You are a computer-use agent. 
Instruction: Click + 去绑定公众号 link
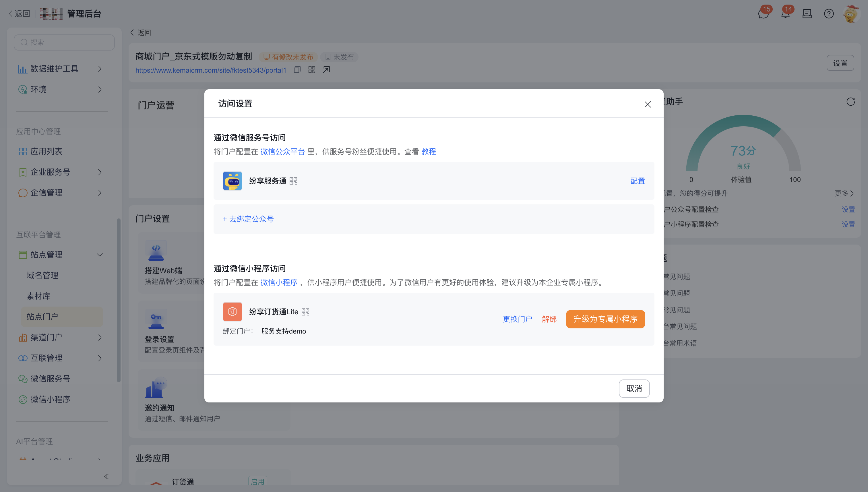(248, 219)
